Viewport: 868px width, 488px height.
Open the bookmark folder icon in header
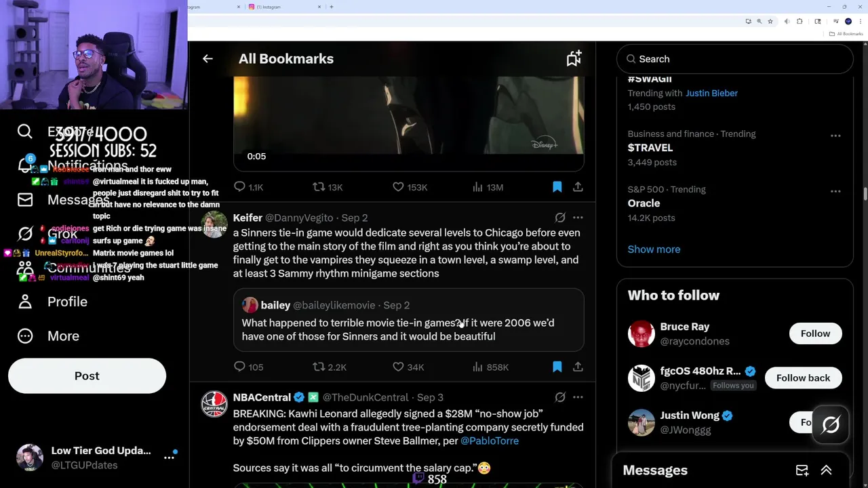pyautogui.click(x=574, y=58)
